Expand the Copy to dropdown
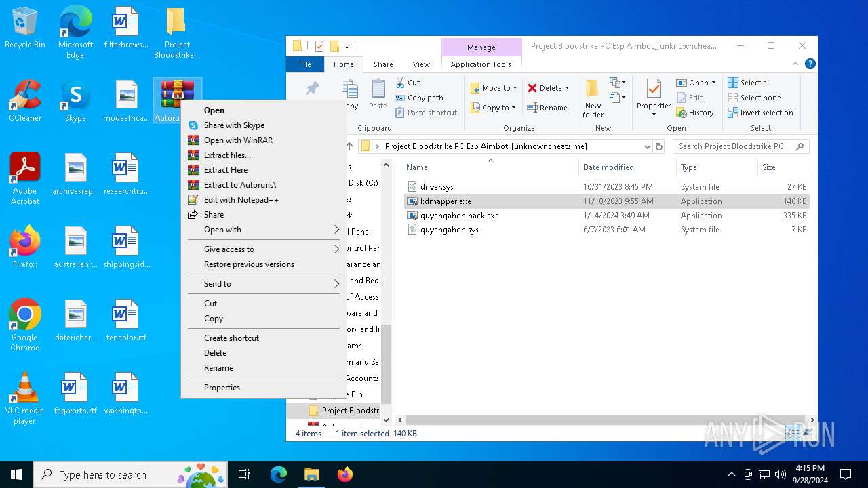The width and height of the screenshot is (868, 488). pyautogui.click(x=514, y=108)
